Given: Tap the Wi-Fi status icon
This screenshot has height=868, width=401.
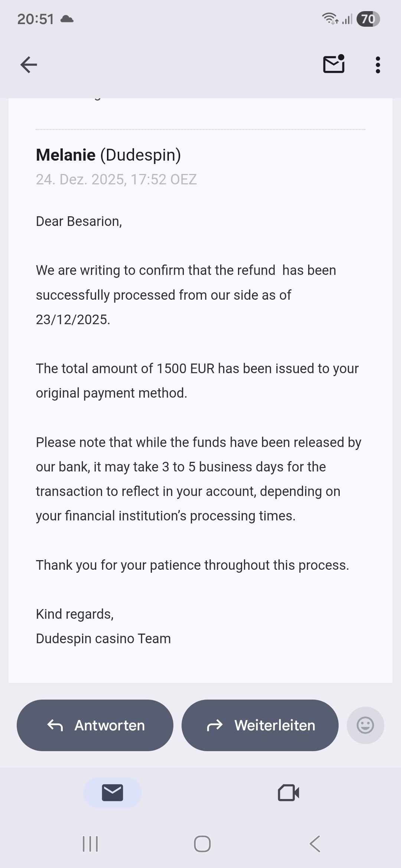Looking at the screenshot, I should tap(330, 18).
